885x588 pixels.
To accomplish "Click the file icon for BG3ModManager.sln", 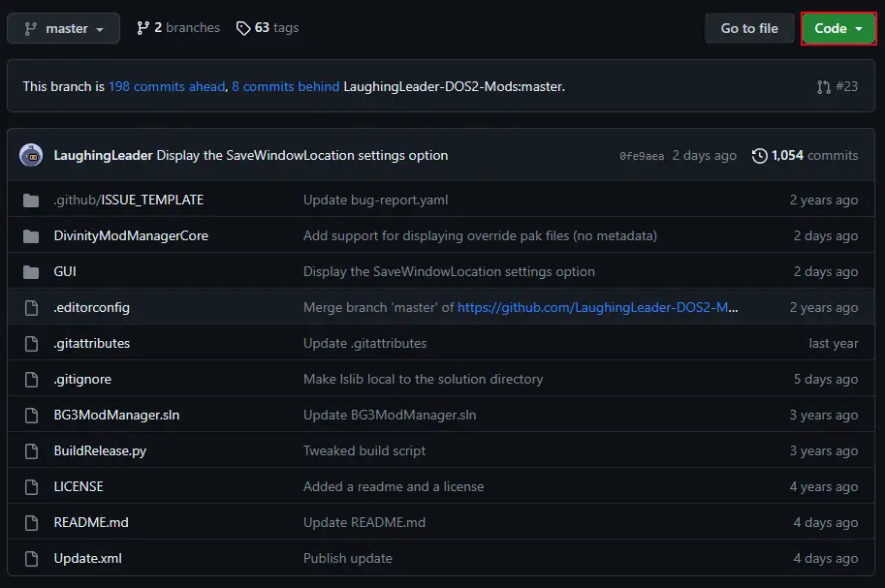I will point(32,415).
